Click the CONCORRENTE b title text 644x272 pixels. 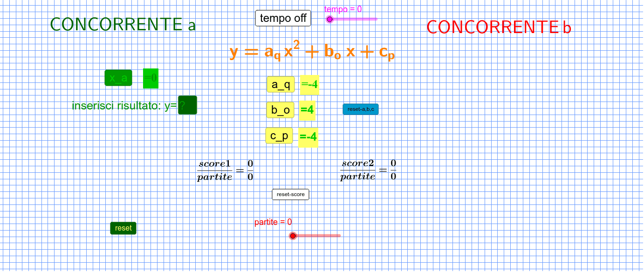point(499,27)
